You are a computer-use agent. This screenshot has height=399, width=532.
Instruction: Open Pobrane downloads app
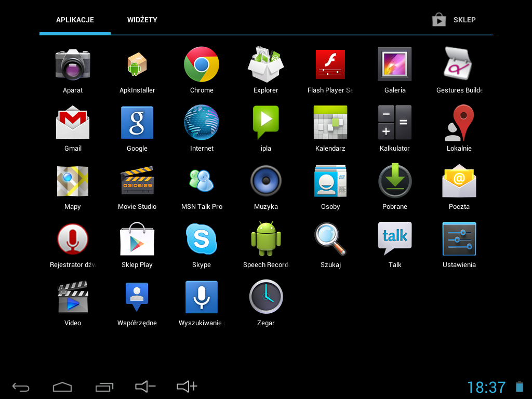395,180
